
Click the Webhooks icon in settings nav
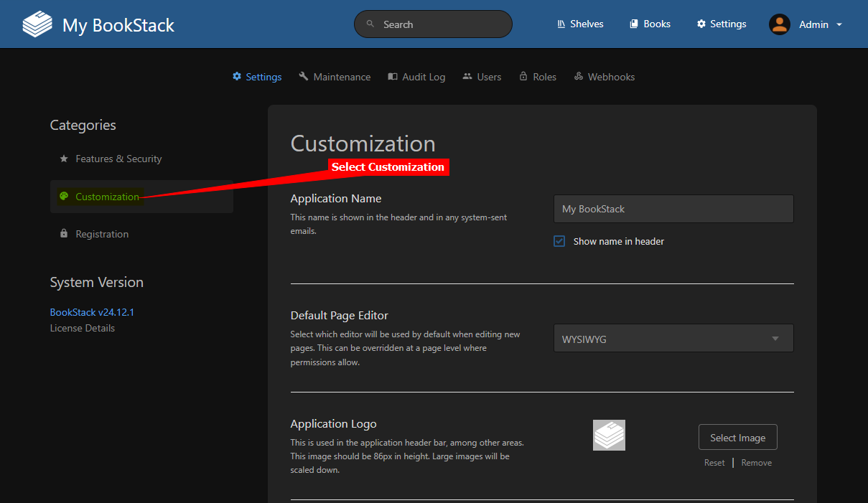[579, 77]
